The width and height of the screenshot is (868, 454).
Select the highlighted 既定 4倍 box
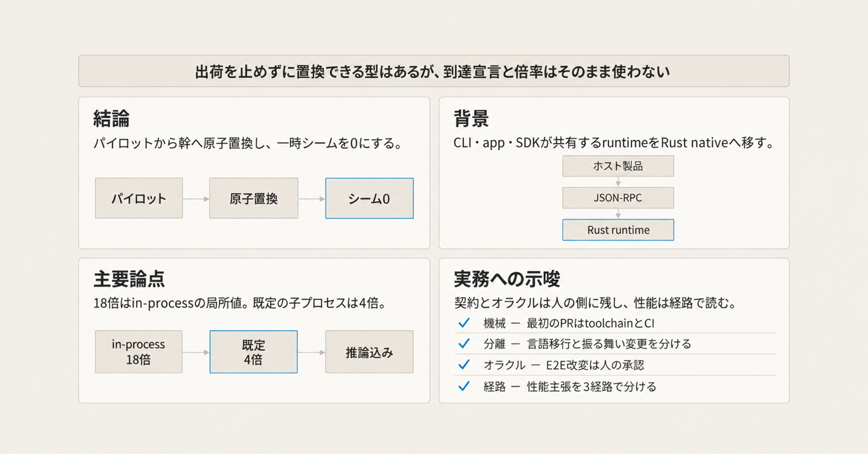[254, 352]
